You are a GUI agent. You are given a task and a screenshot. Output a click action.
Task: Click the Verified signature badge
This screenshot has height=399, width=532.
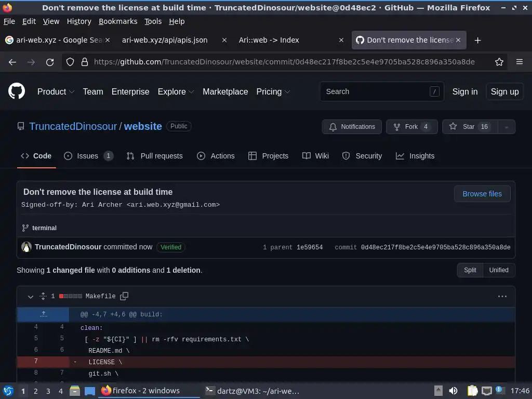click(171, 247)
